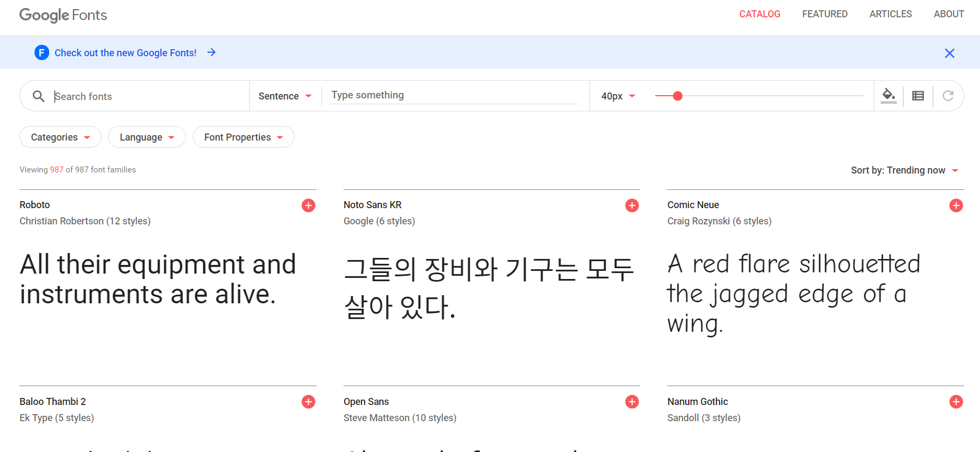Open the background color fill bucket tool
The height and width of the screenshot is (452, 980).
pyautogui.click(x=889, y=96)
